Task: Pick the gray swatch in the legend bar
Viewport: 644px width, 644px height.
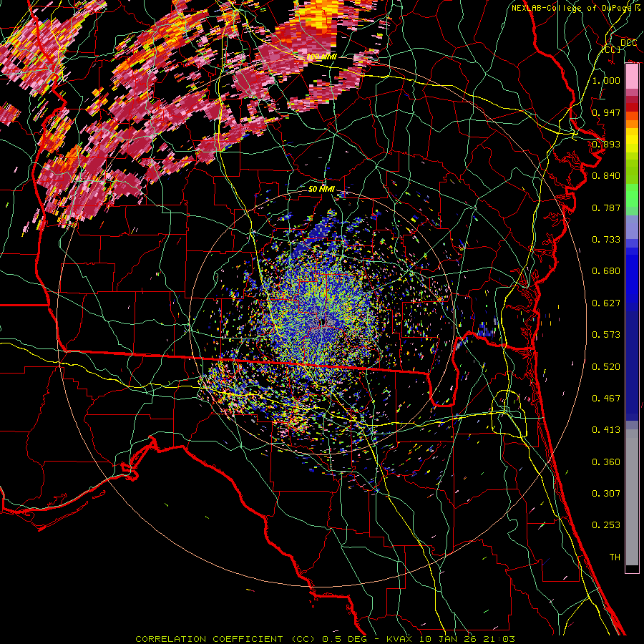Action: coord(632,497)
